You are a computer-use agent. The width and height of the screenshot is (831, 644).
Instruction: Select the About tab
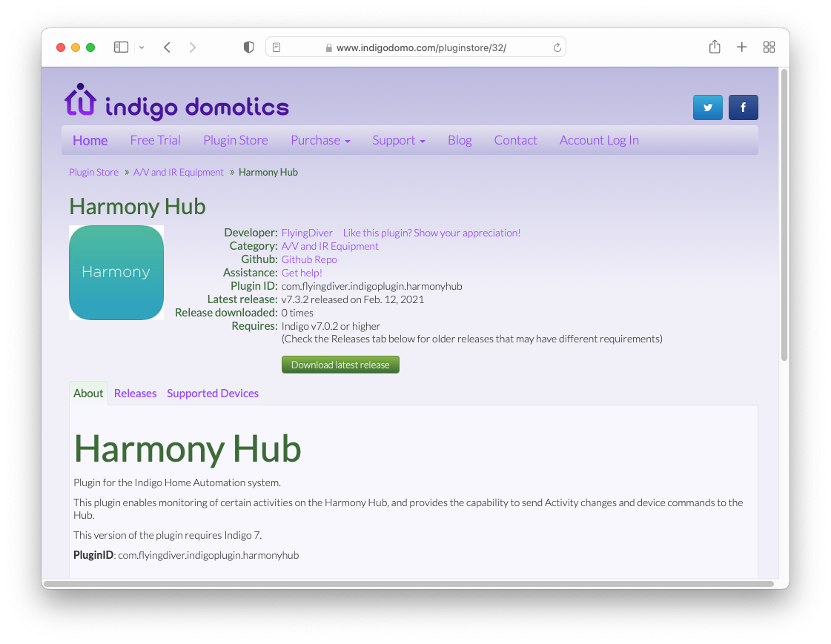pyautogui.click(x=88, y=394)
